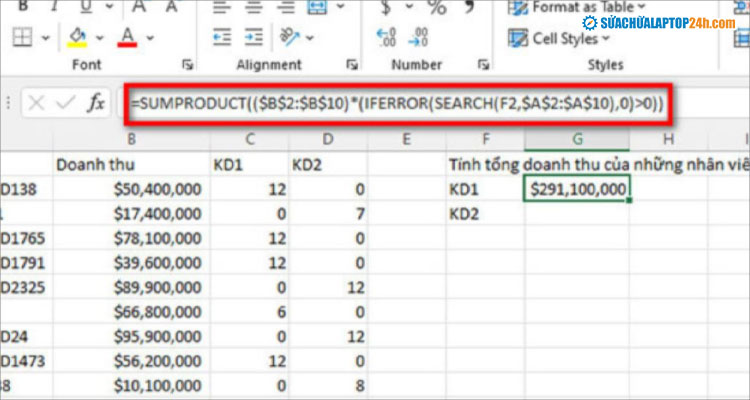Select column H header
Image resolution: width=750 pixels, height=400 pixels.
pyautogui.click(x=668, y=139)
